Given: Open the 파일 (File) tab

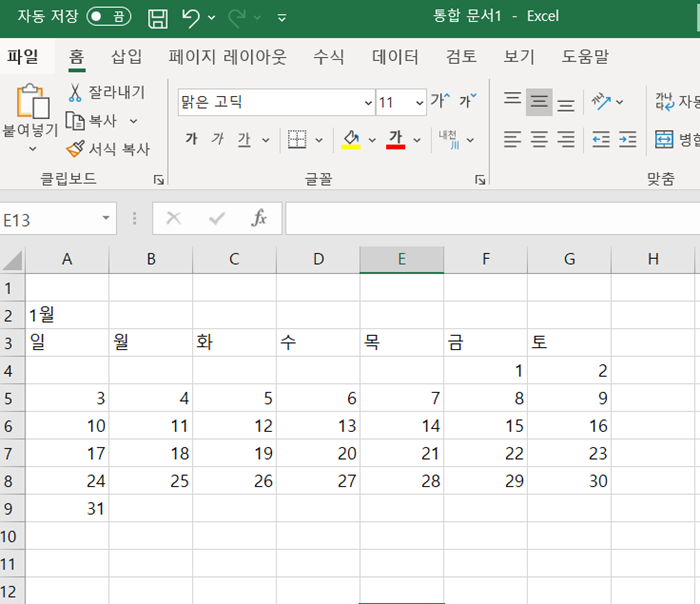Looking at the screenshot, I should pyautogui.click(x=23, y=57).
